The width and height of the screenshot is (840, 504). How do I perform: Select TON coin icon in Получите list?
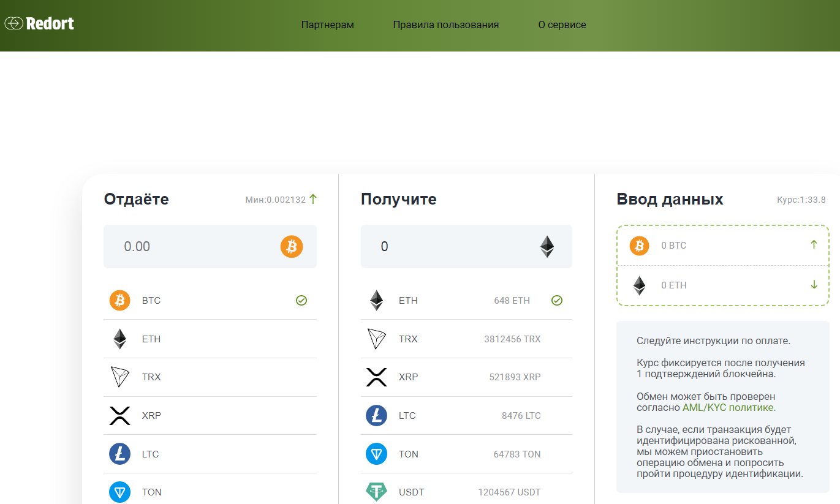(x=376, y=454)
